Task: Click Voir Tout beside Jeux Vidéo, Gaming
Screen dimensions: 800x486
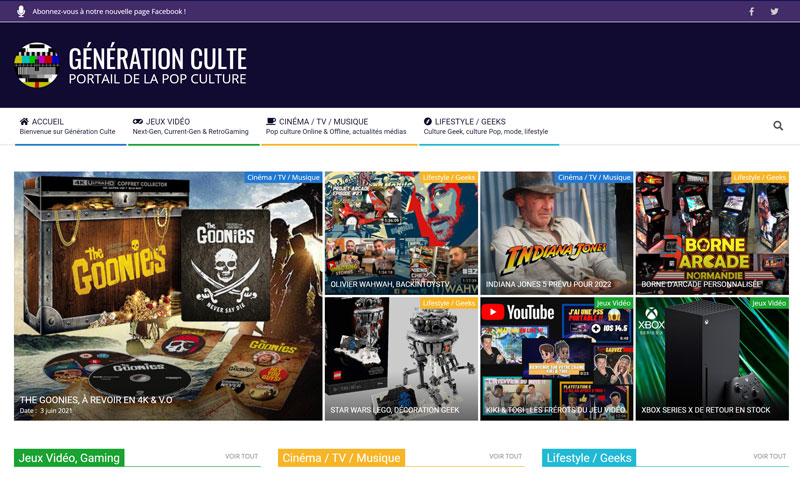Action: pos(241,457)
